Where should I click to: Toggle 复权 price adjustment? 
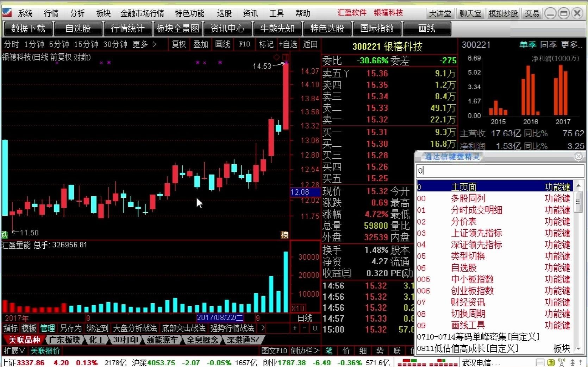pos(179,44)
